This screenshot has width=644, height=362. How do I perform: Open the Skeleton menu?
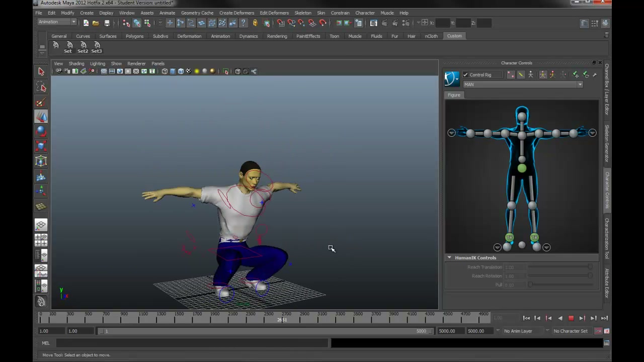point(303,13)
